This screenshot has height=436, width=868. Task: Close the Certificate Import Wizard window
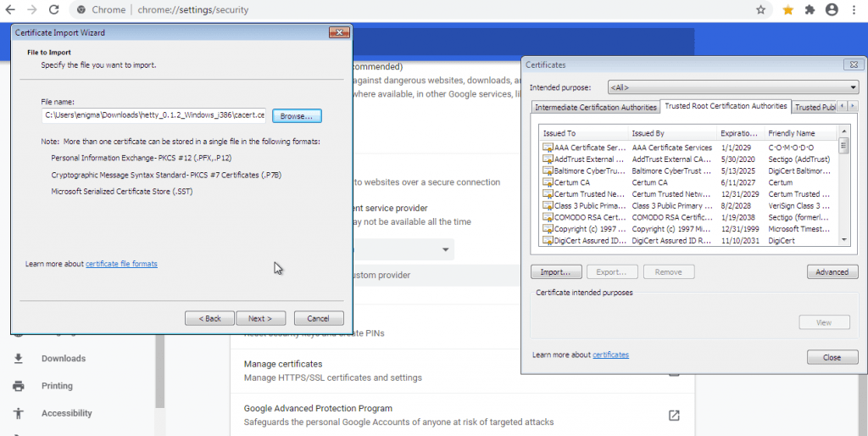[339, 33]
